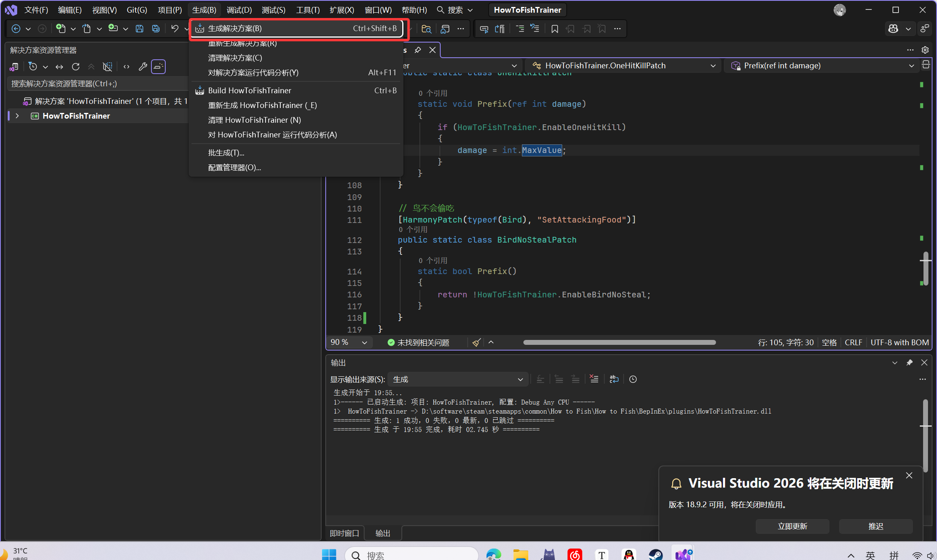
Task: Click the Save All toolbar icon
Action: point(156,29)
